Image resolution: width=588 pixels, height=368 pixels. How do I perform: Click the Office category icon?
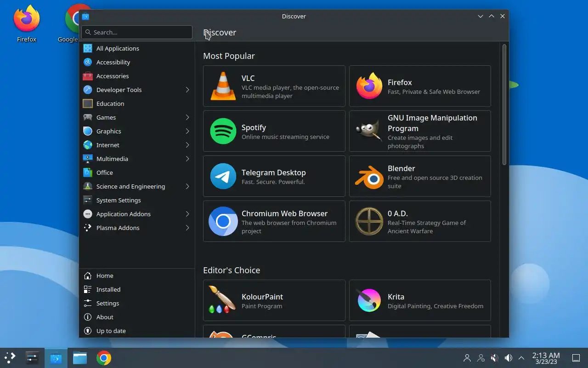[88, 172]
